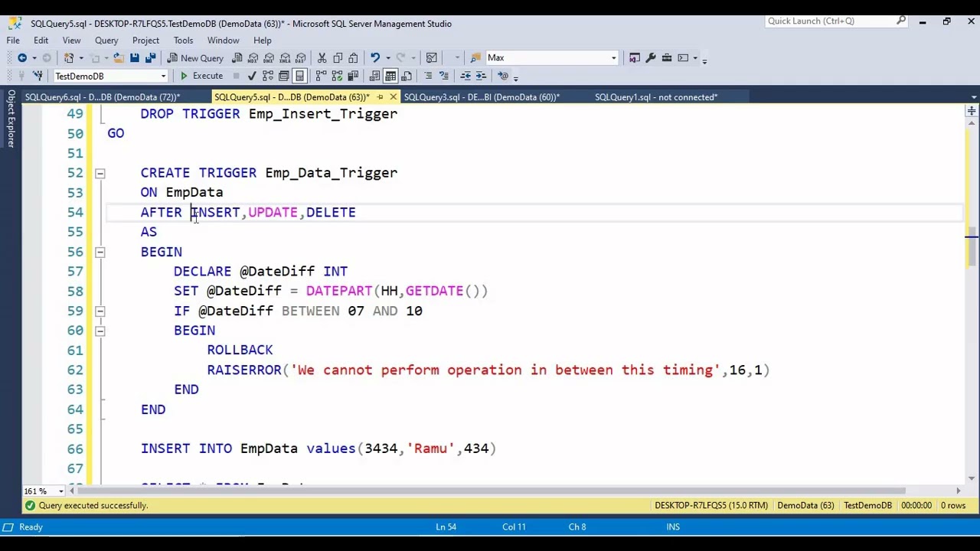Image resolution: width=980 pixels, height=551 pixels.
Task: Open the Toolbox icon
Action: pos(667,57)
